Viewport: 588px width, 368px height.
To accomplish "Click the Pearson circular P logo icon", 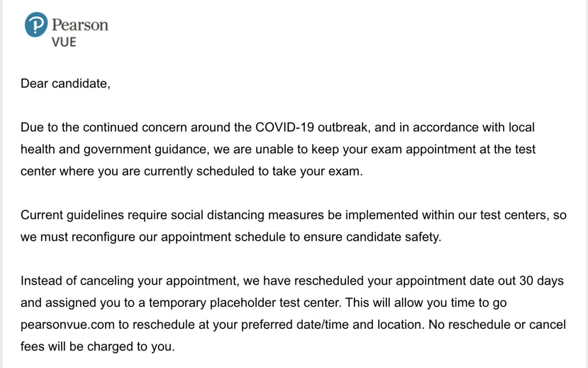I will [36, 25].
